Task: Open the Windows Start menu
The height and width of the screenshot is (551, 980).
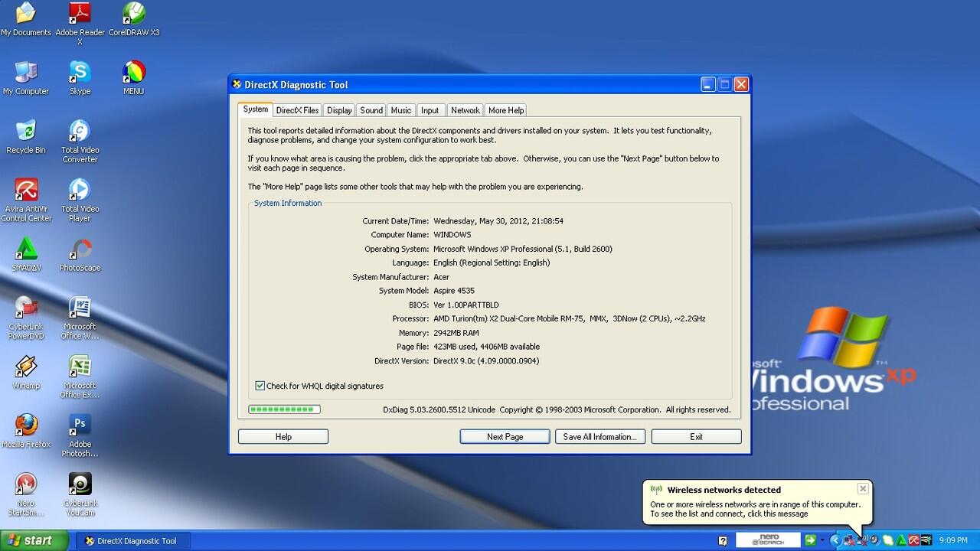Action: [34, 540]
